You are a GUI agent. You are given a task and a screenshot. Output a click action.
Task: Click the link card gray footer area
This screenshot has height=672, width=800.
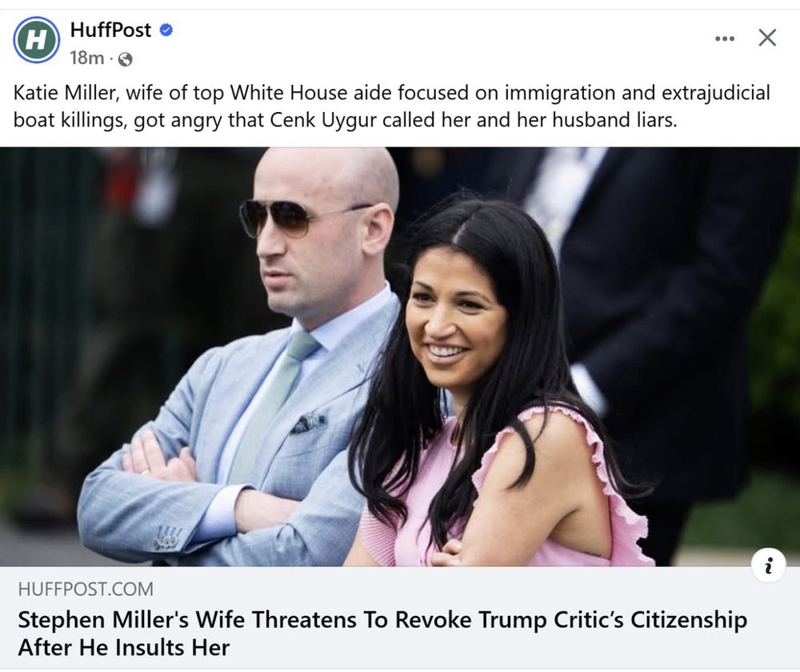pyautogui.click(x=400, y=618)
